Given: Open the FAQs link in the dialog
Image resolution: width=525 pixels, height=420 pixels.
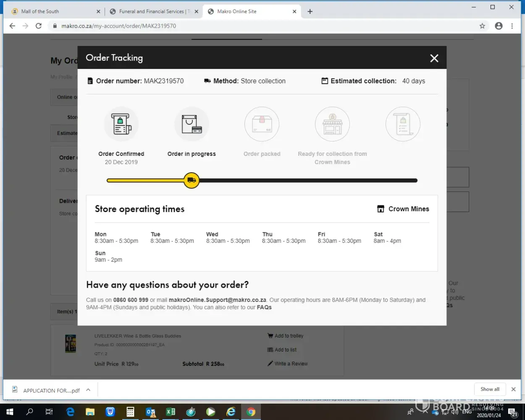Looking at the screenshot, I should (264, 307).
